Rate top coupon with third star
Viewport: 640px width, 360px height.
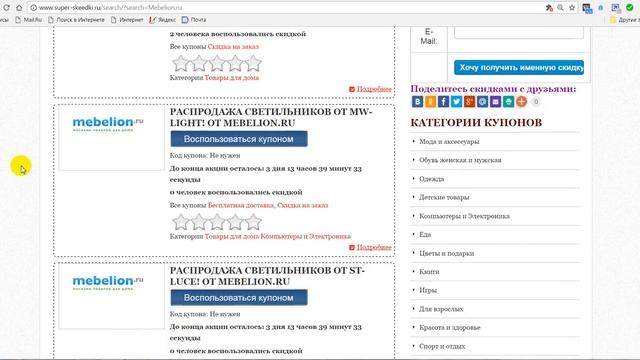point(217,63)
